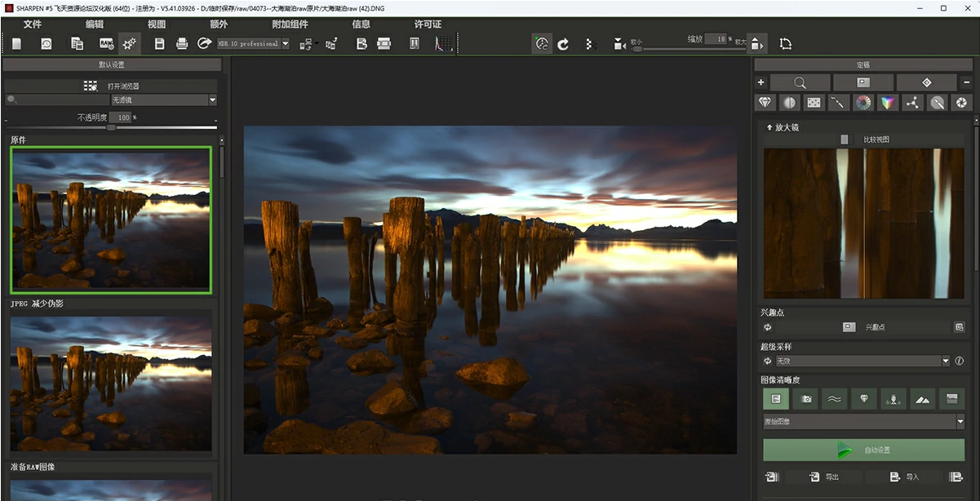Open the HDR 10 professional dropdown
The height and width of the screenshot is (501, 980).
tap(253, 43)
